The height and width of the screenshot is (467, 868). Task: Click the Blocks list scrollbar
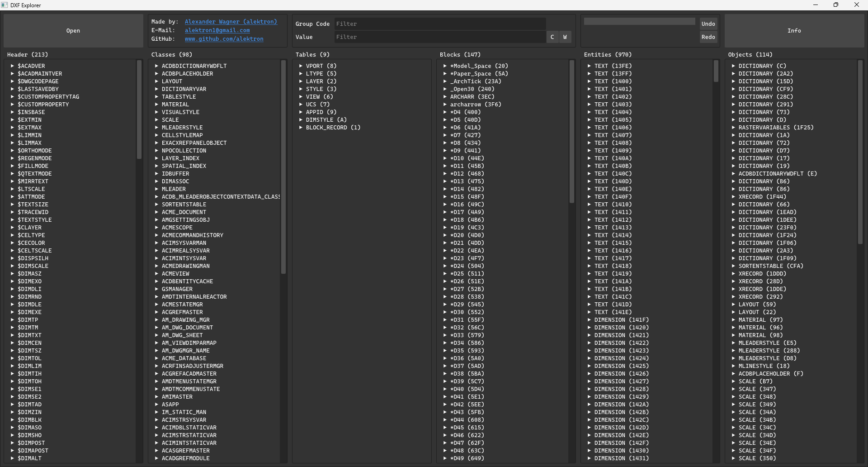[572, 132]
